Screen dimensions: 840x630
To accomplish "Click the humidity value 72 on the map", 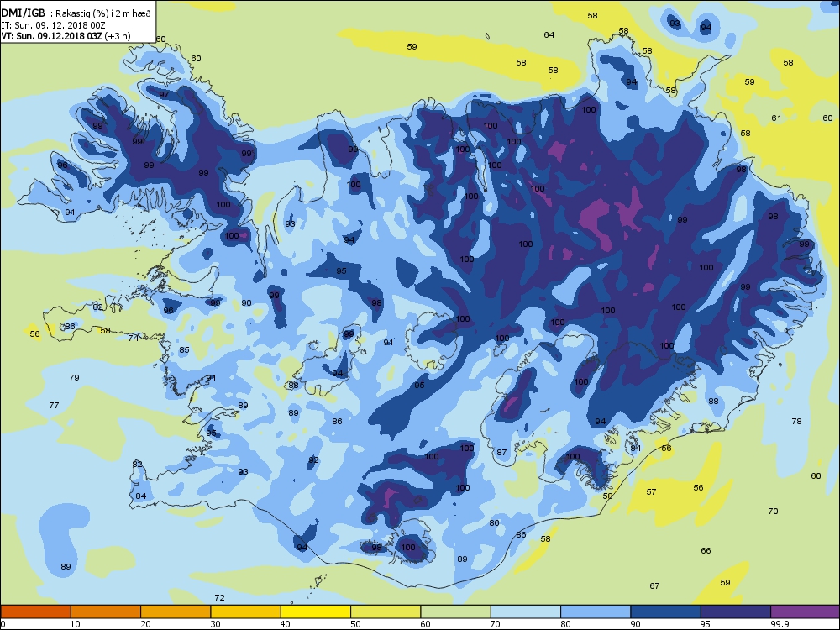I will (x=219, y=597).
